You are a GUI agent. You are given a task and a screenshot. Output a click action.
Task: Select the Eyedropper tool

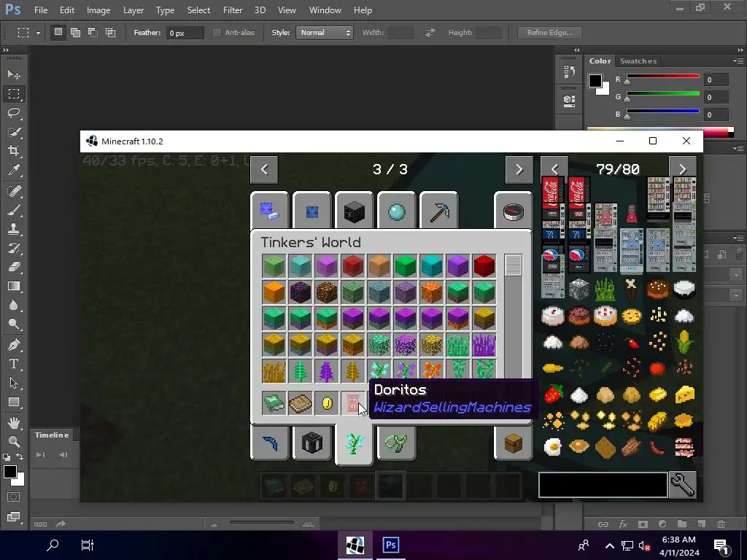coord(14,170)
